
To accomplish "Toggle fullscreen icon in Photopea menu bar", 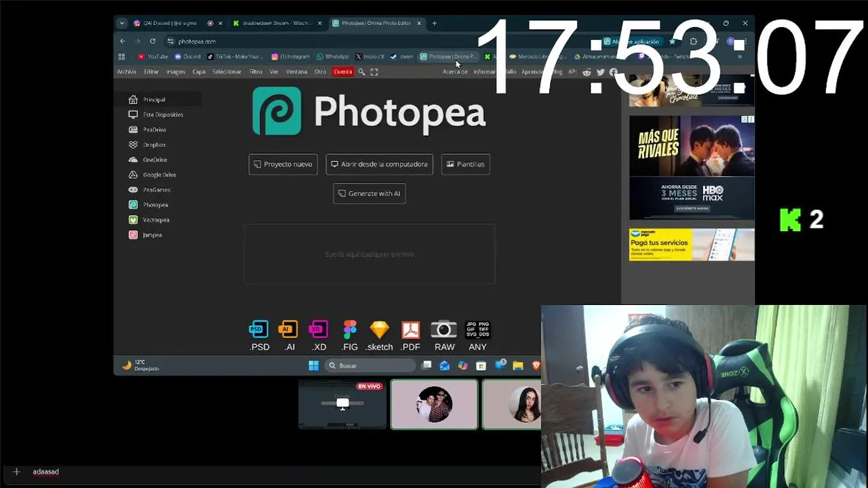I will pos(374,72).
